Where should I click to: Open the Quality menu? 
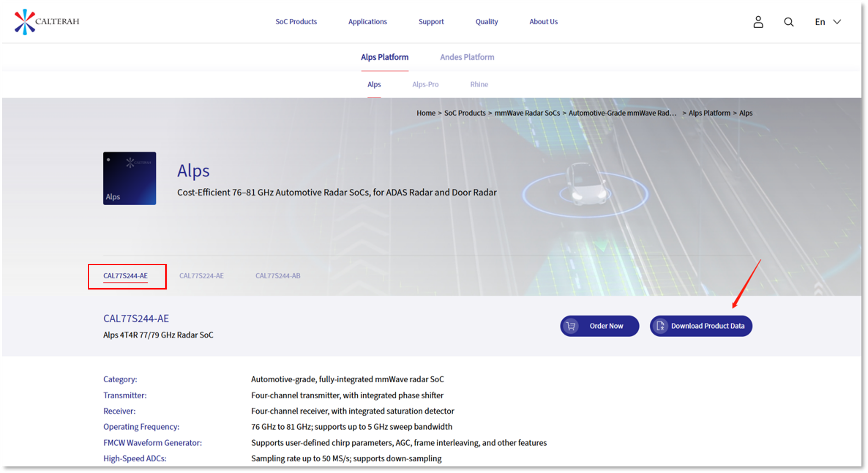click(486, 22)
